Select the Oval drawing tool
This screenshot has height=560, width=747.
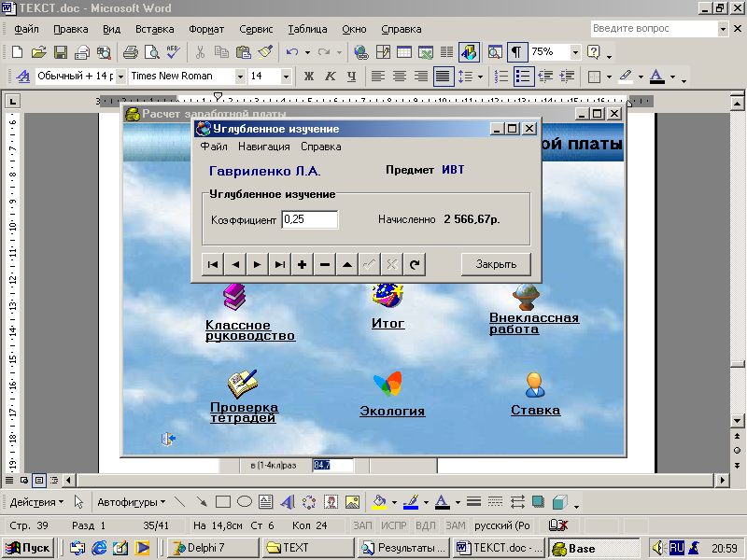point(245,502)
